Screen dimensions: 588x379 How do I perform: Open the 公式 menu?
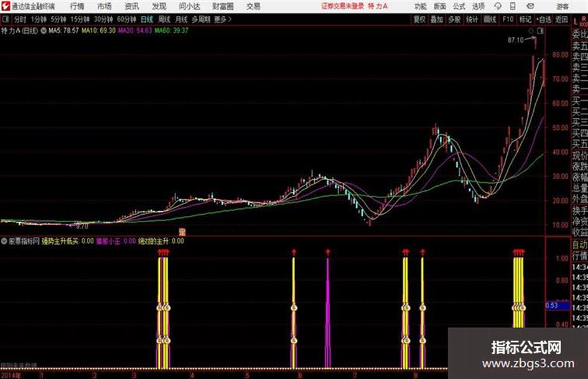click(x=459, y=6)
